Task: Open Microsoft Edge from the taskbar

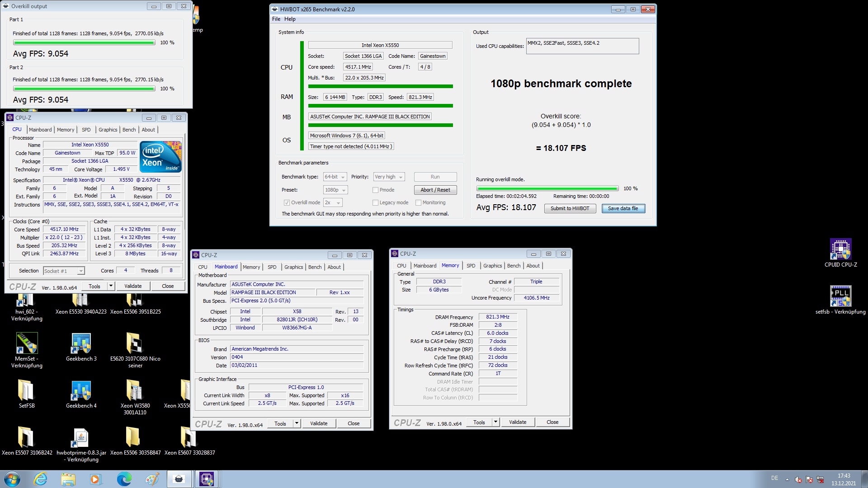Action: pyautogui.click(x=124, y=479)
